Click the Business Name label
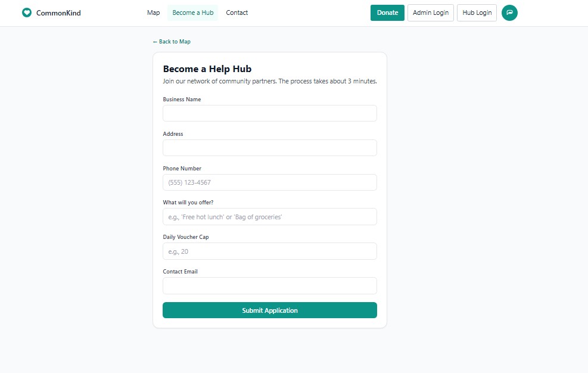Image resolution: width=588 pixels, height=373 pixels. (x=182, y=100)
